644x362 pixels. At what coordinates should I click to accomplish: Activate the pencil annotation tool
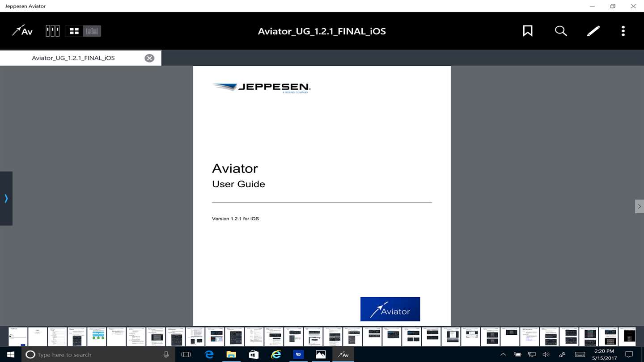pyautogui.click(x=593, y=31)
